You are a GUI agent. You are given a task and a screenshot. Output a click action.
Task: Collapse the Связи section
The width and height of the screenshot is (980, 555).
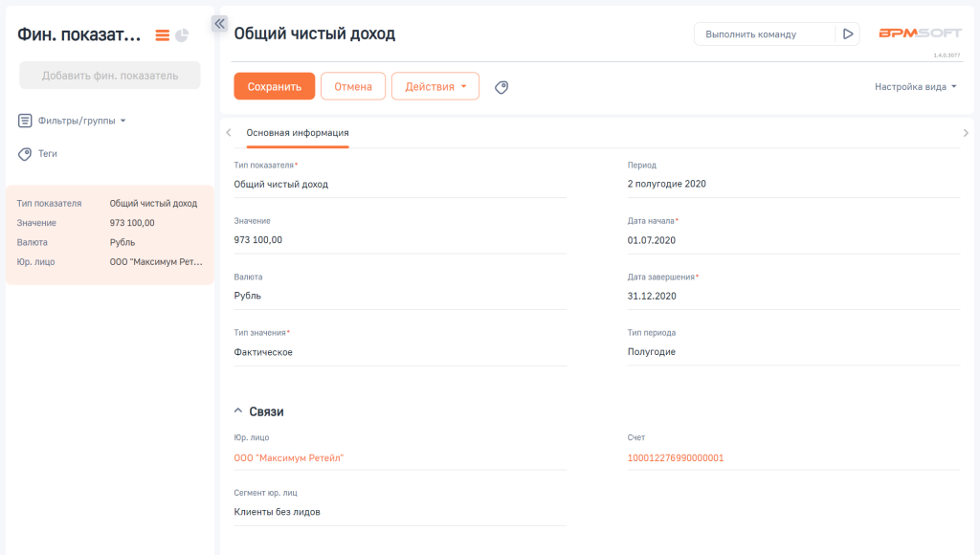[x=237, y=411]
